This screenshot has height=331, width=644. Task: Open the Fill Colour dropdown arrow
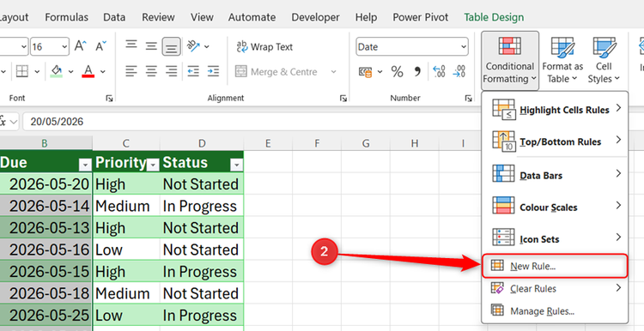70,72
